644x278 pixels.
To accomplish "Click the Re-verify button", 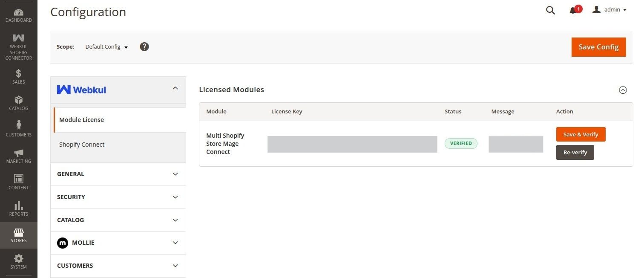I will tap(575, 153).
